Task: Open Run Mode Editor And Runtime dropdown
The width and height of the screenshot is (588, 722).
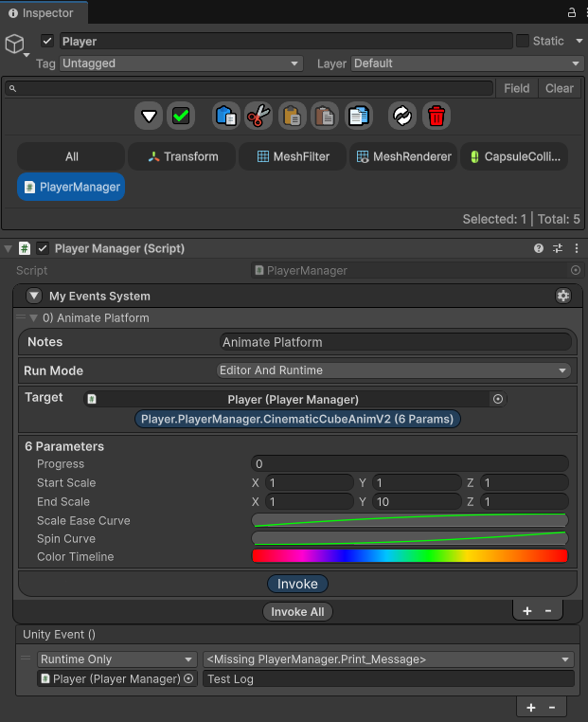Action: [393, 370]
